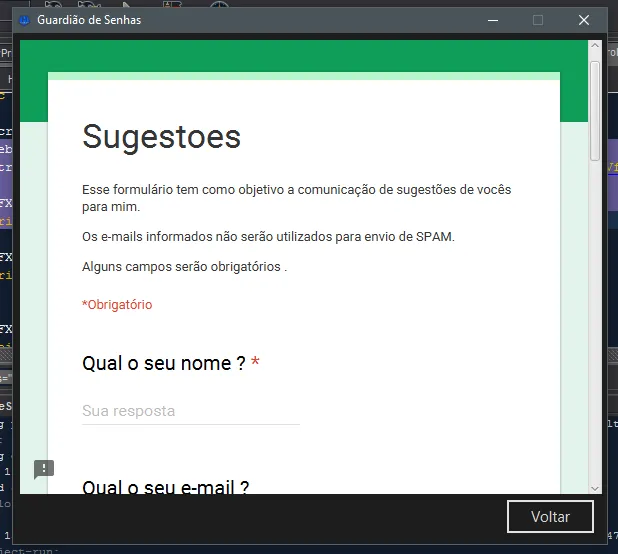Click the 'Sugestoes' form title
618x554 pixels.
coord(161,137)
